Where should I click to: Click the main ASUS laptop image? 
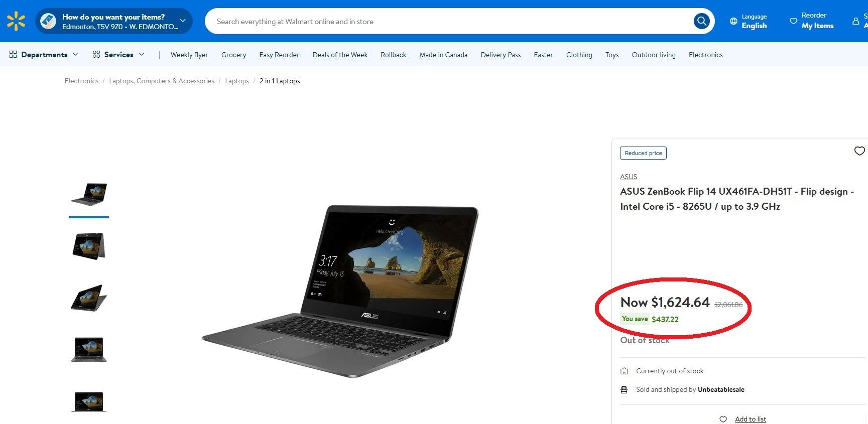pos(340,291)
